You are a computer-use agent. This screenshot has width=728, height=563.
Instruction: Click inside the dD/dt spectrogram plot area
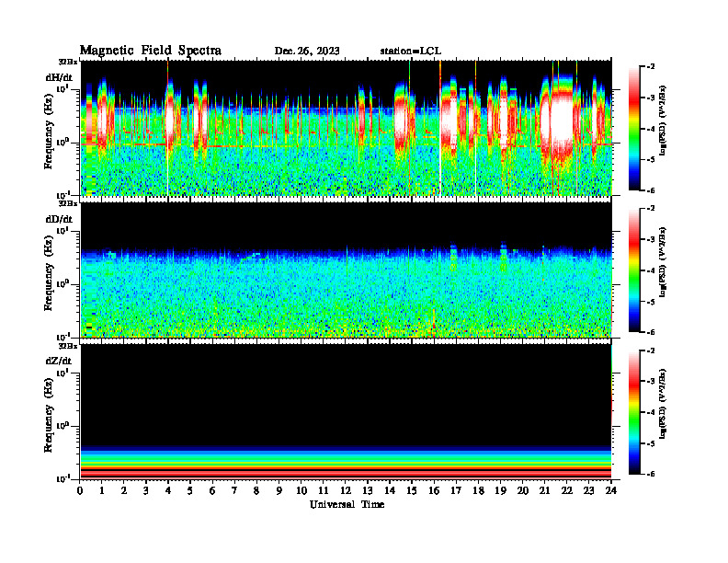tap(346, 270)
